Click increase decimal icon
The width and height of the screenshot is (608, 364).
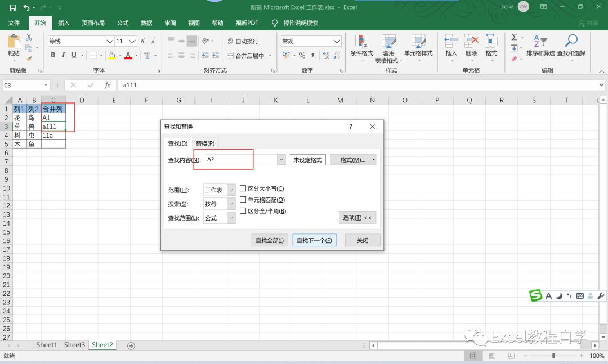point(326,56)
